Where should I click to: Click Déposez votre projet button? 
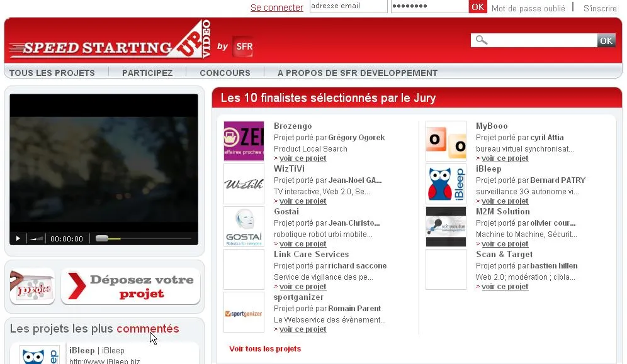tap(130, 286)
